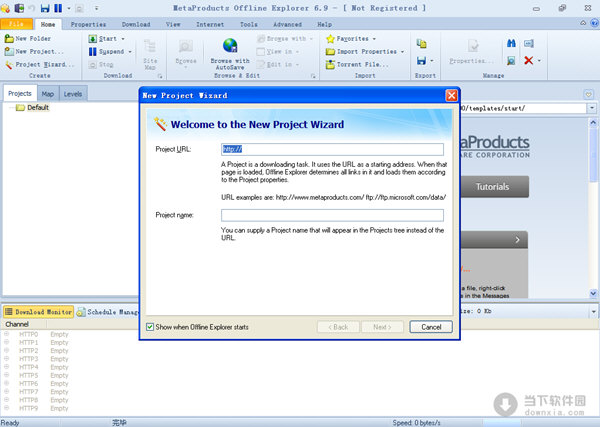Click the Channel column header
Image resolution: width=600 pixels, height=427 pixels.
click(x=24, y=324)
